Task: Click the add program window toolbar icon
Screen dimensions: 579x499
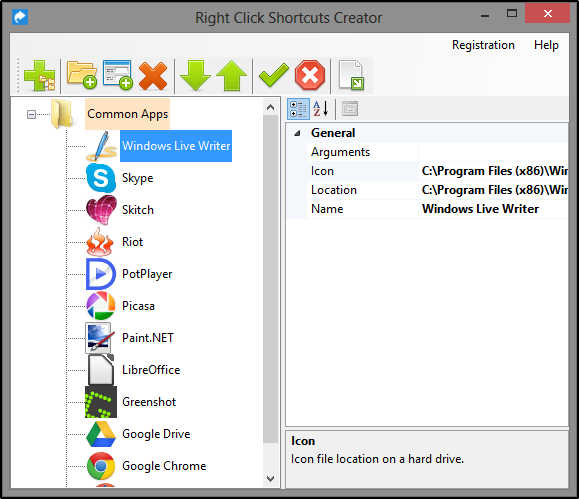Action: coord(117,75)
